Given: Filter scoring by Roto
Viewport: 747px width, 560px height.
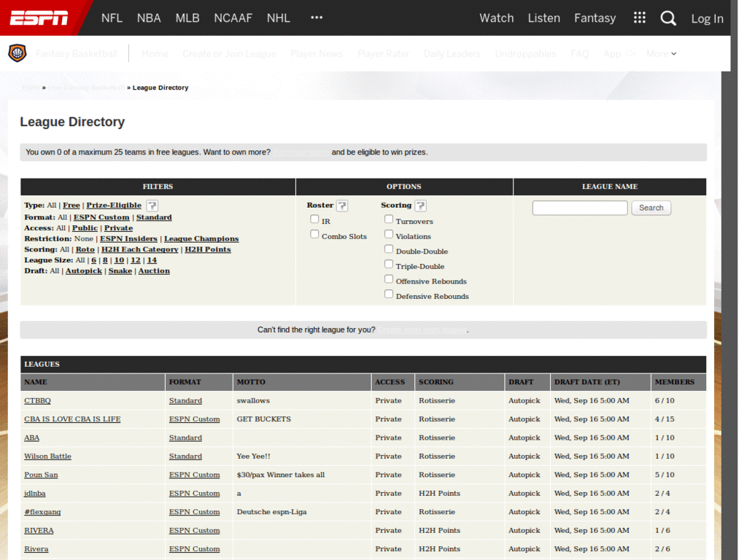Looking at the screenshot, I should 85,249.
